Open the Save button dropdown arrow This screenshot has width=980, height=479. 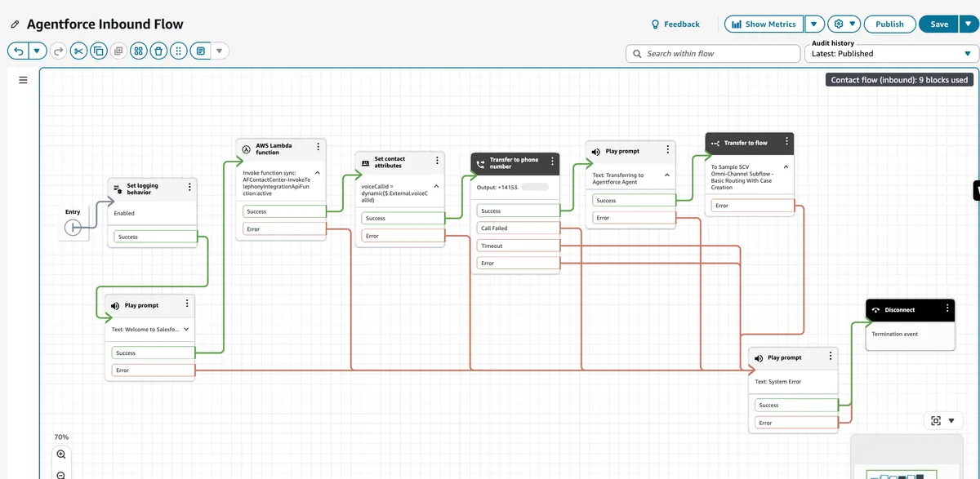coord(969,24)
